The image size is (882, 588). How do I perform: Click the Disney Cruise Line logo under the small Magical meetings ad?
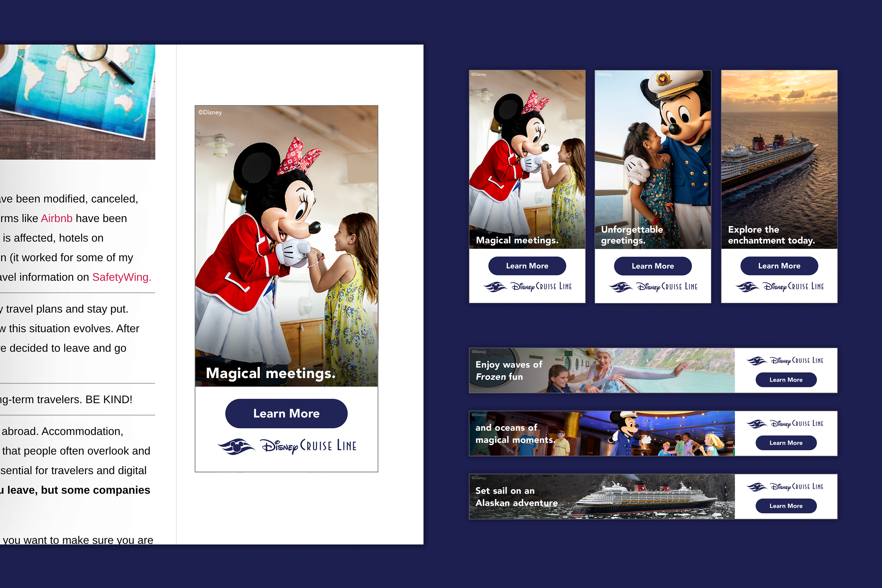click(527, 287)
